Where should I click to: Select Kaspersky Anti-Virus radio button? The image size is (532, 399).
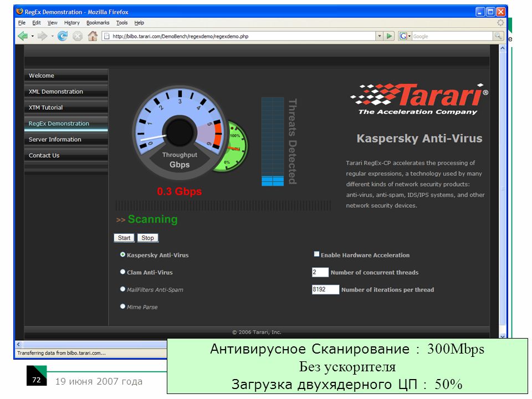(122, 254)
